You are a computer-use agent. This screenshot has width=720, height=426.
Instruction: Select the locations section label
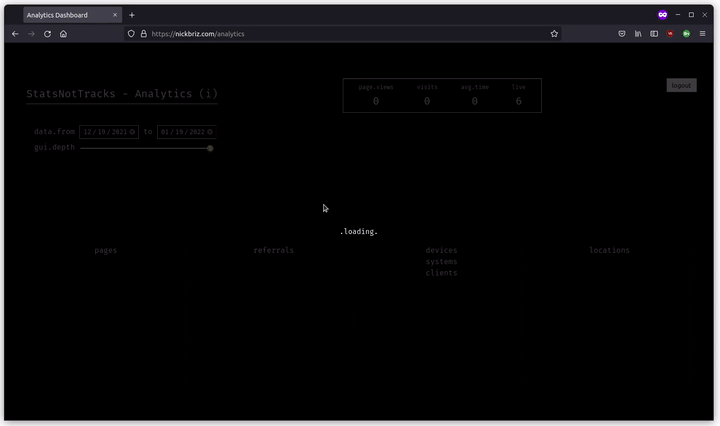[609, 250]
